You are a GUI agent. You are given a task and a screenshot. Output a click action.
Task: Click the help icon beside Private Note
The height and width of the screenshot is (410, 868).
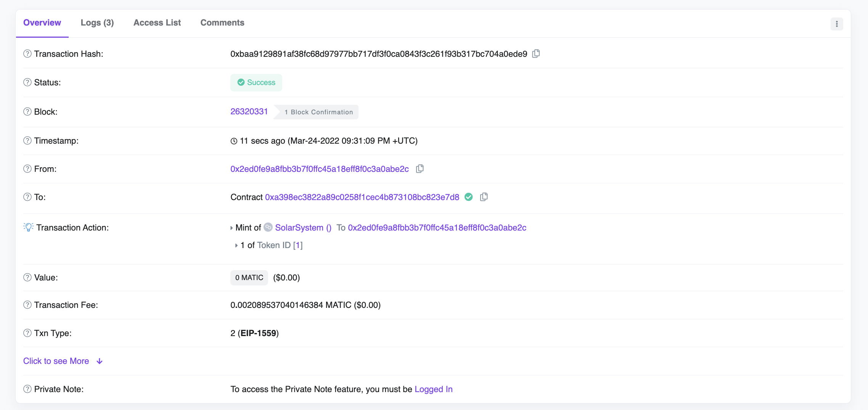click(27, 389)
